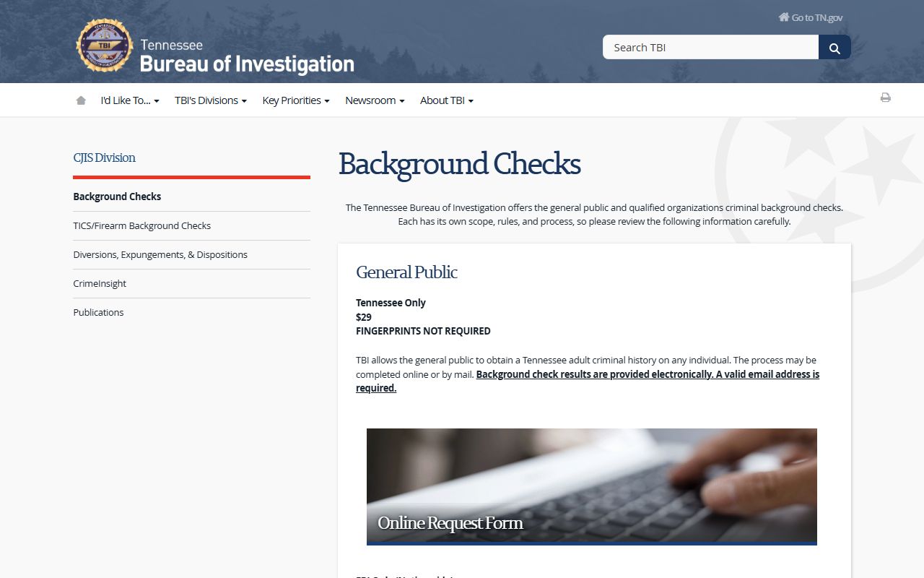Select Background Checks in the sidebar

tap(117, 197)
